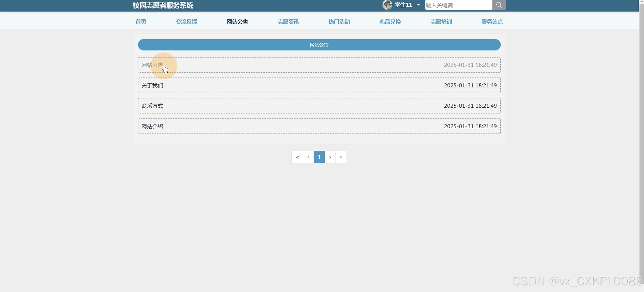View the 联系方式 announcement
The height and width of the screenshot is (292, 644).
tap(152, 106)
